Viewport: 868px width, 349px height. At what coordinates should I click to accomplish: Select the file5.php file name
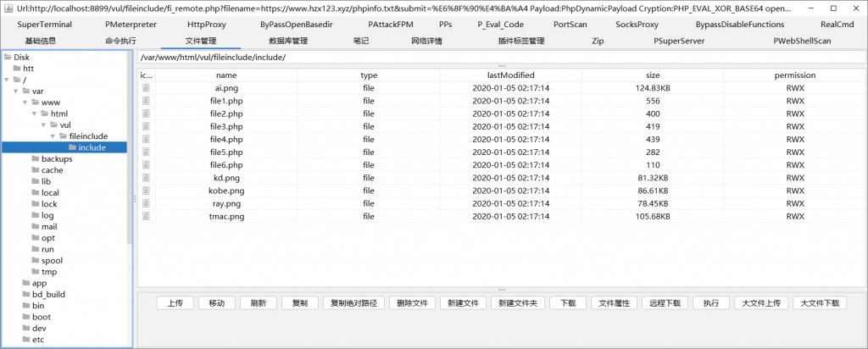click(226, 152)
